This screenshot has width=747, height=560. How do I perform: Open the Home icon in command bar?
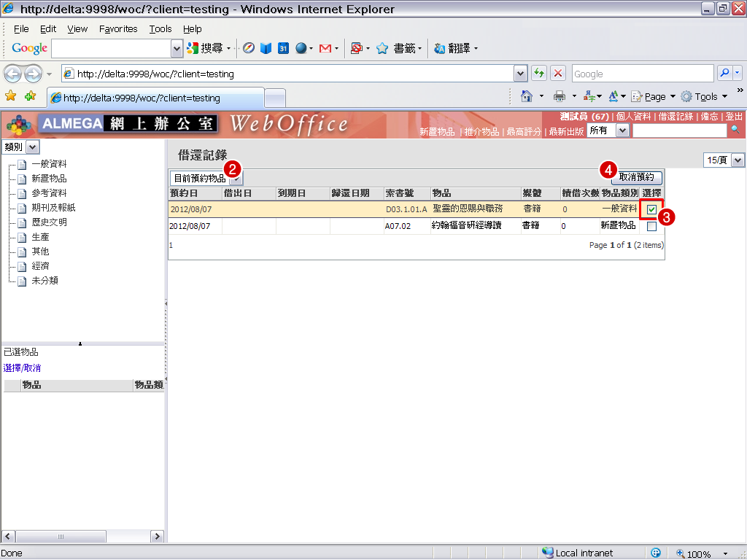click(x=527, y=96)
